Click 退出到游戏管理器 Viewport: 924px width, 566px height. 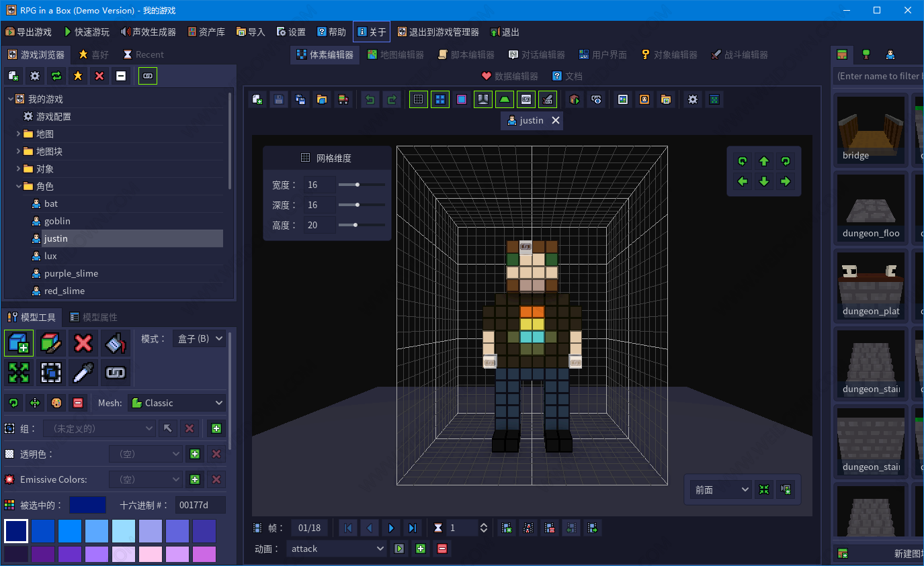coord(438,32)
